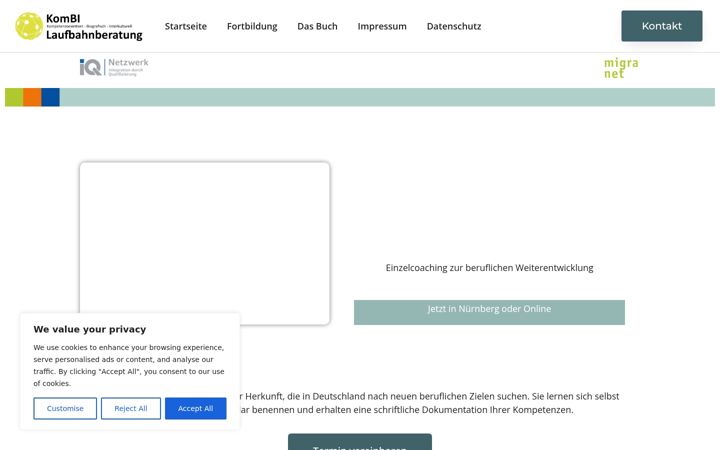Click the orange square in color bar
This screenshot has height=450, width=720.
click(x=33, y=97)
